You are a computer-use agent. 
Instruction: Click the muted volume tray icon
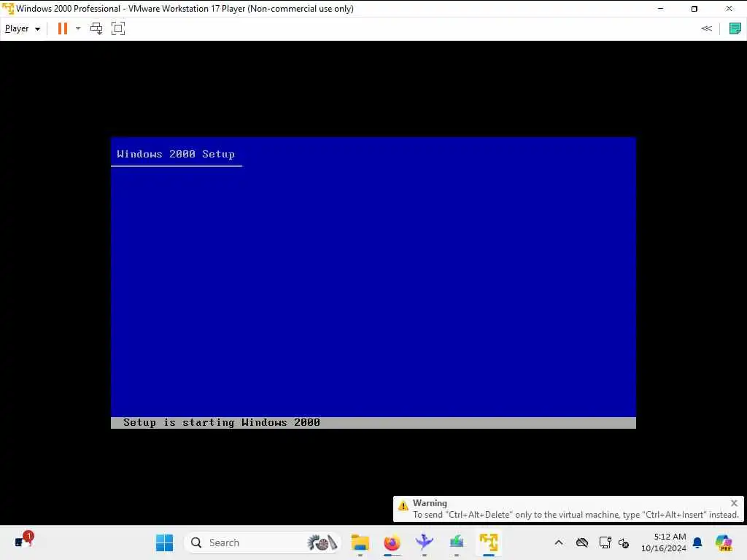tap(624, 542)
